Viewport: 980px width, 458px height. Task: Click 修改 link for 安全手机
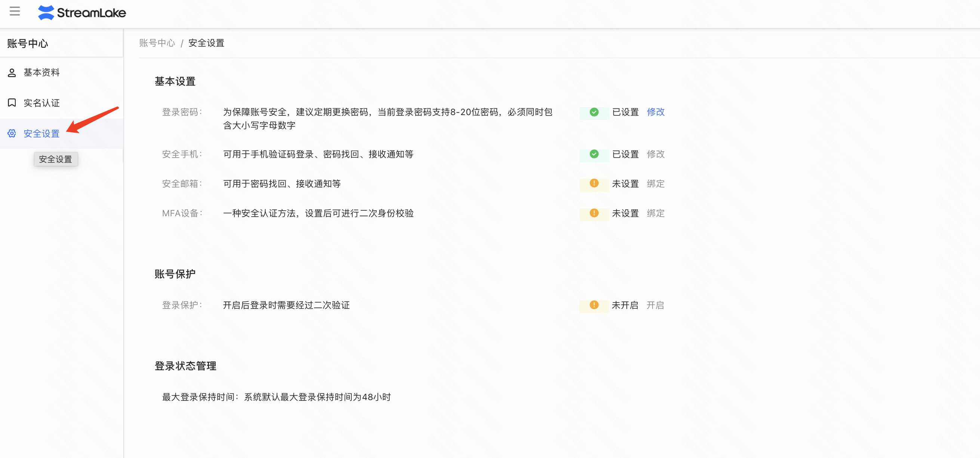(656, 154)
